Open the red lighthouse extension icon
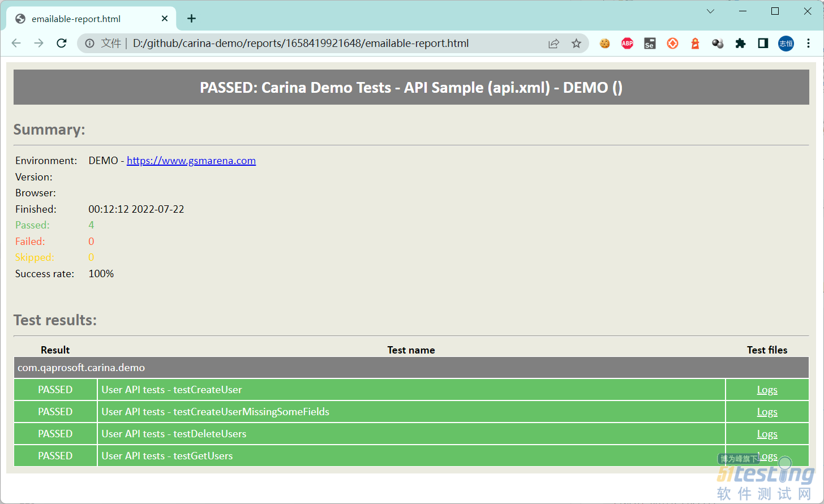This screenshot has width=824, height=504. point(695,43)
